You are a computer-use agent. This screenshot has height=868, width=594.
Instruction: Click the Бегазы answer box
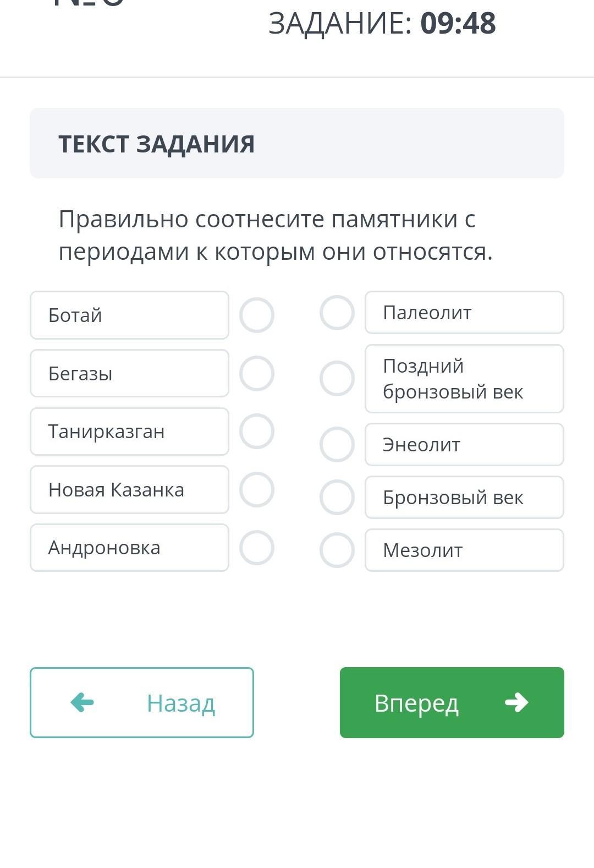129,374
